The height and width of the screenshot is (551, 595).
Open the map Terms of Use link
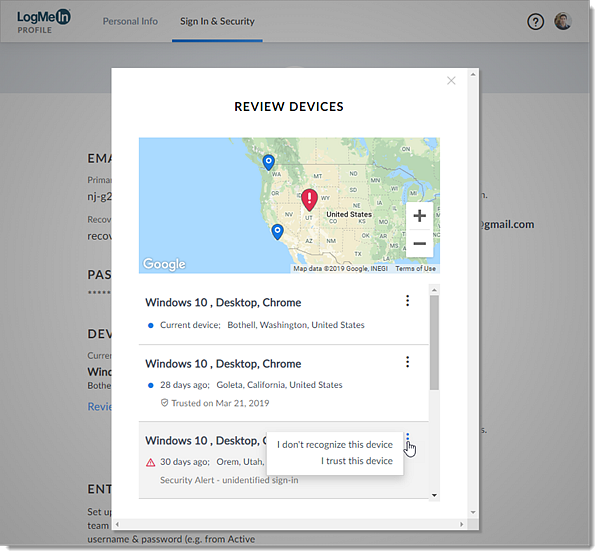pos(416,269)
